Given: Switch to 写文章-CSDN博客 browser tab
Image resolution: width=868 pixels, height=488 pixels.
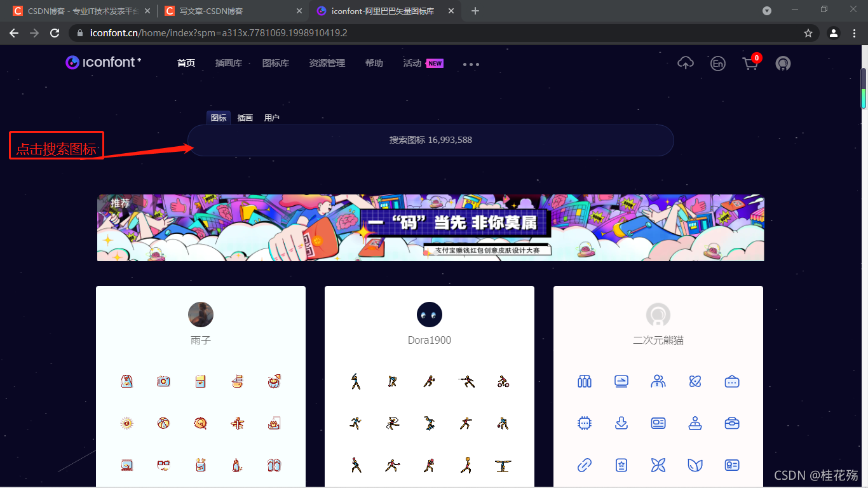Looking at the screenshot, I should 233,11.
